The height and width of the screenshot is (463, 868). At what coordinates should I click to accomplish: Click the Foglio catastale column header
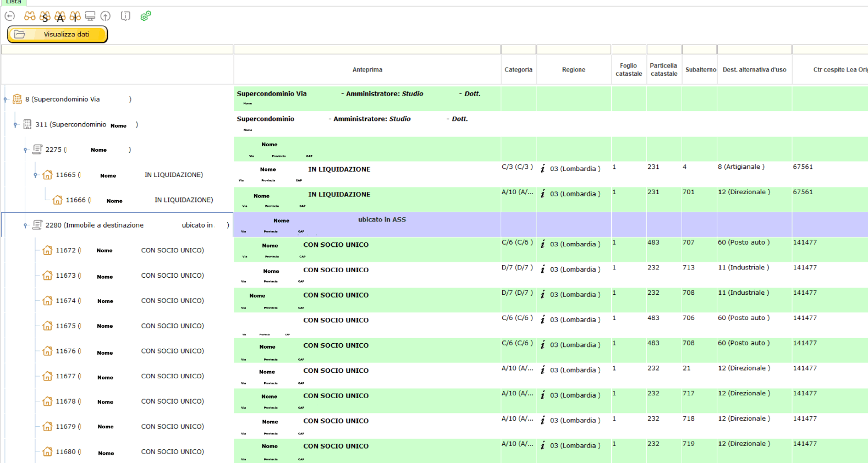(x=629, y=70)
